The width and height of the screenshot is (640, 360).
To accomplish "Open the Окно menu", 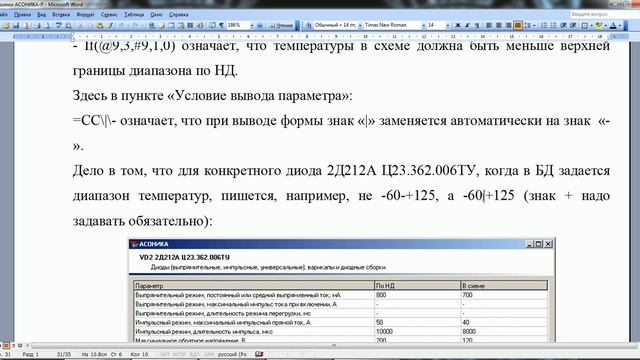I will tap(156, 14).
